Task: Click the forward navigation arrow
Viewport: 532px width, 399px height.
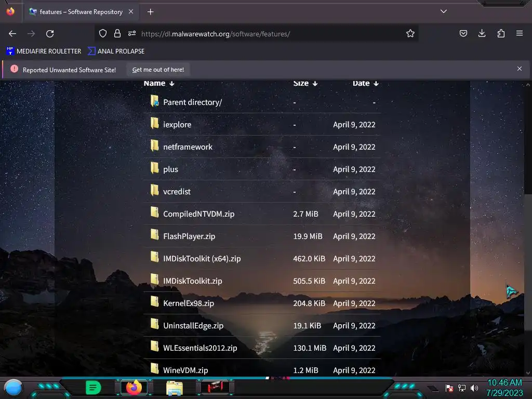Action: click(31, 34)
